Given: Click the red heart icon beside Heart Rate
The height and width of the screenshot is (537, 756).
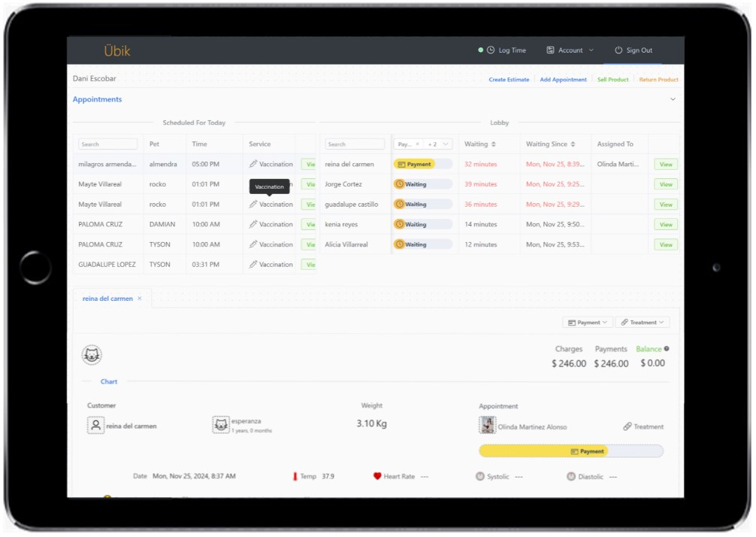Looking at the screenshot, I should (x=377, y=476).
